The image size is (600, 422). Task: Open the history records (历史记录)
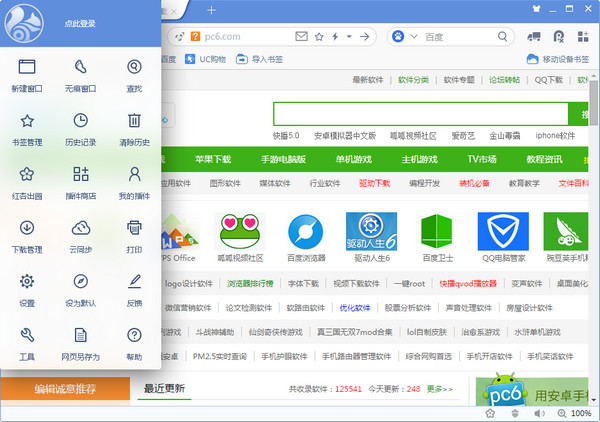(x=80, y=129)
